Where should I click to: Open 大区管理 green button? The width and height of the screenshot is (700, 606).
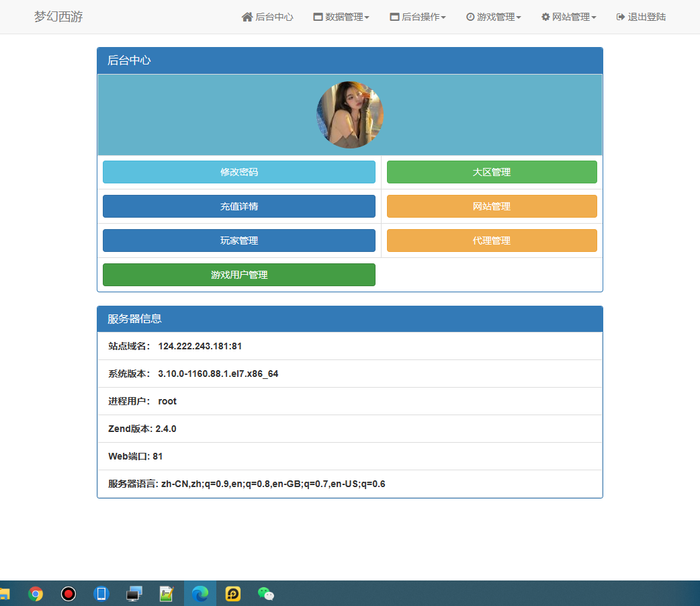(492, 172)
